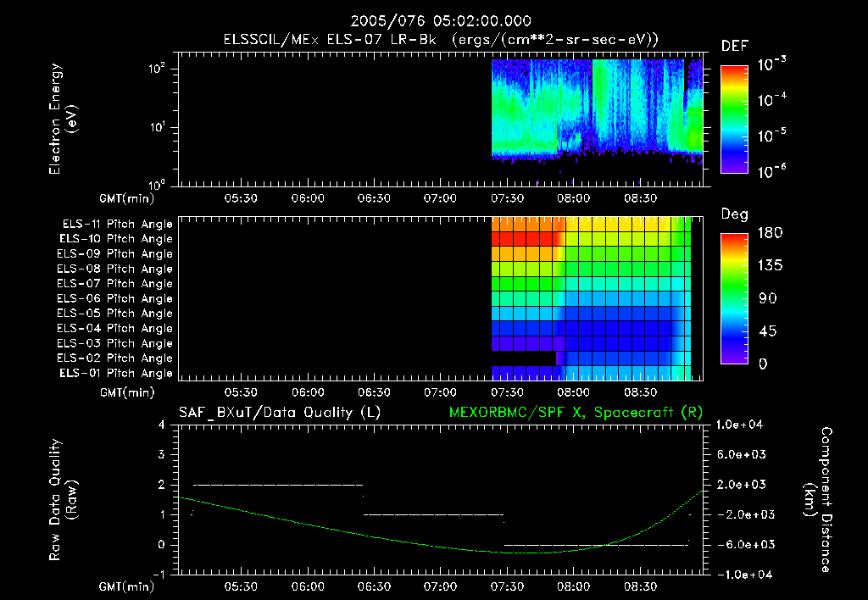868x600 pixels.
Task: Click the 1.0e+04 right axis tick label
Action: click(x=740, y=425)
